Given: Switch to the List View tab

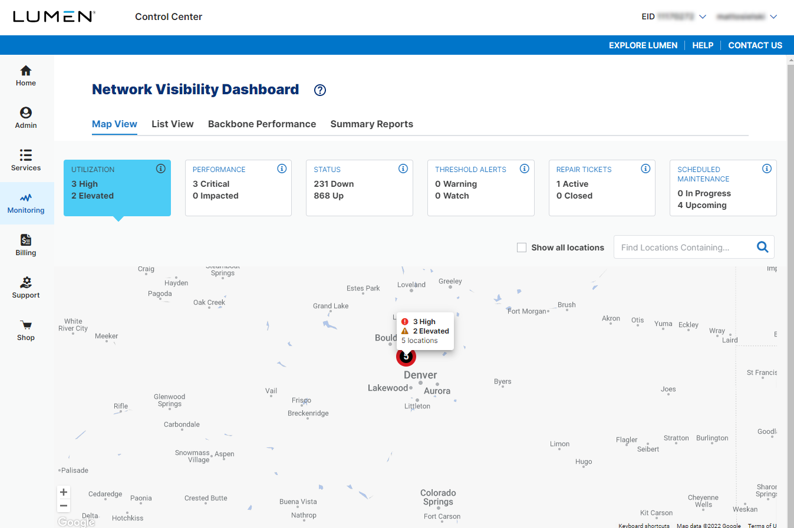Looking at the screenshot, I should [x=172, y=124].
